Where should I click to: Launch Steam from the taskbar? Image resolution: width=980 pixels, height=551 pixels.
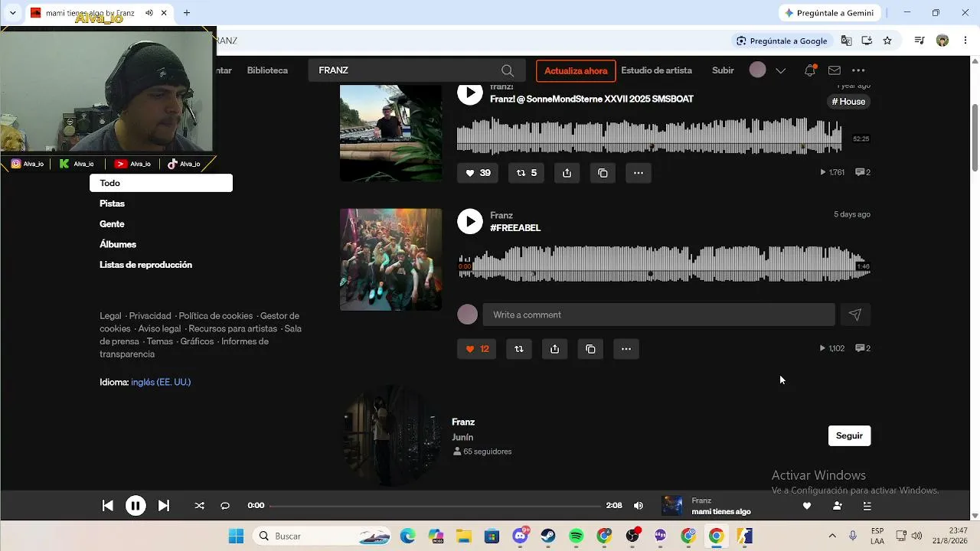click(x=548, y=536)
